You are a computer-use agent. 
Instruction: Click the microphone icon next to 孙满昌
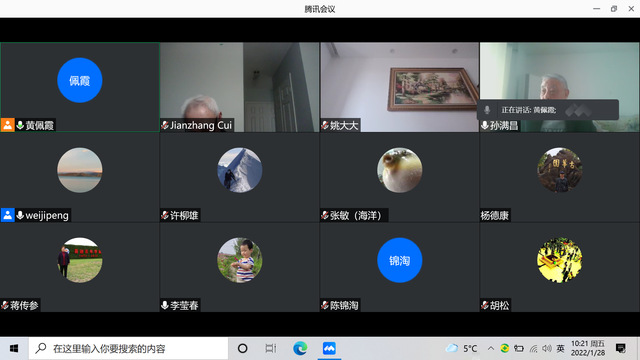click(x=484, y=125)
